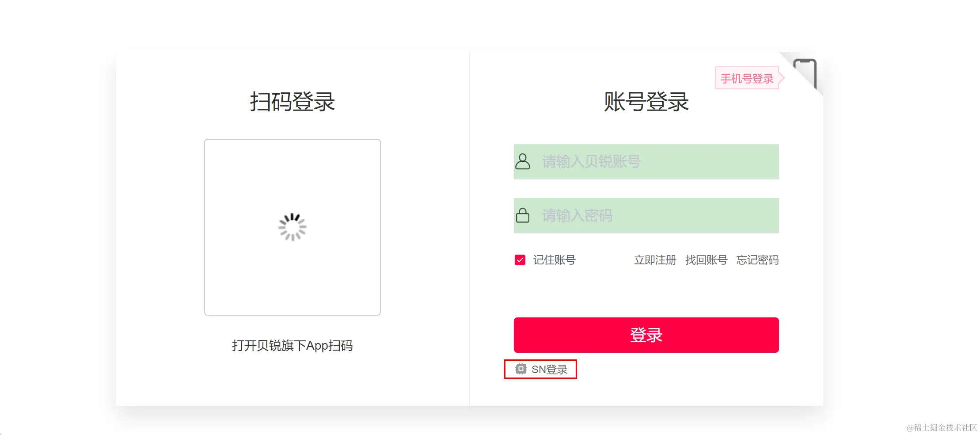Screen dimensions: 980x435
Task: Click the 忘记密码 link
Action: 757,260
